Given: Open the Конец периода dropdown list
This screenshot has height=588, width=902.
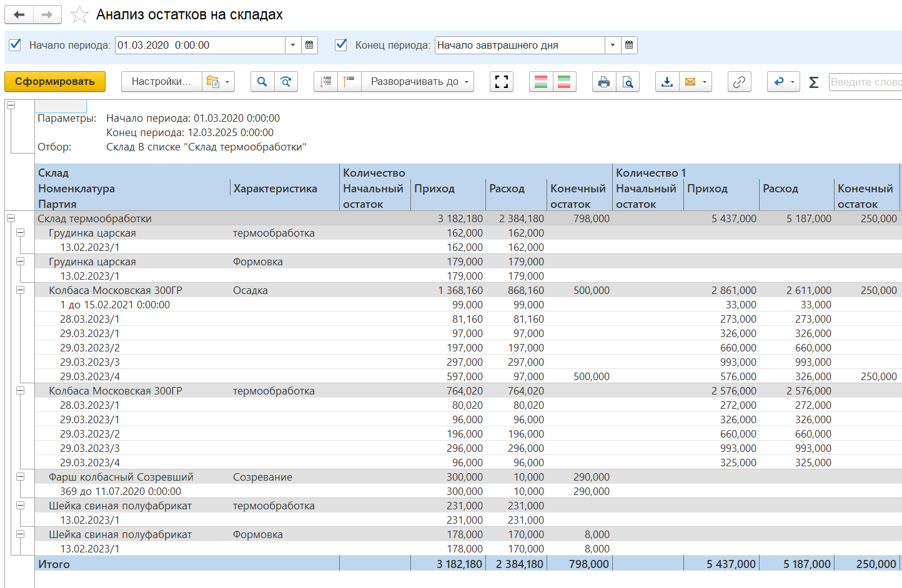Looking at the screenshot, I should (x=613, y=45).
